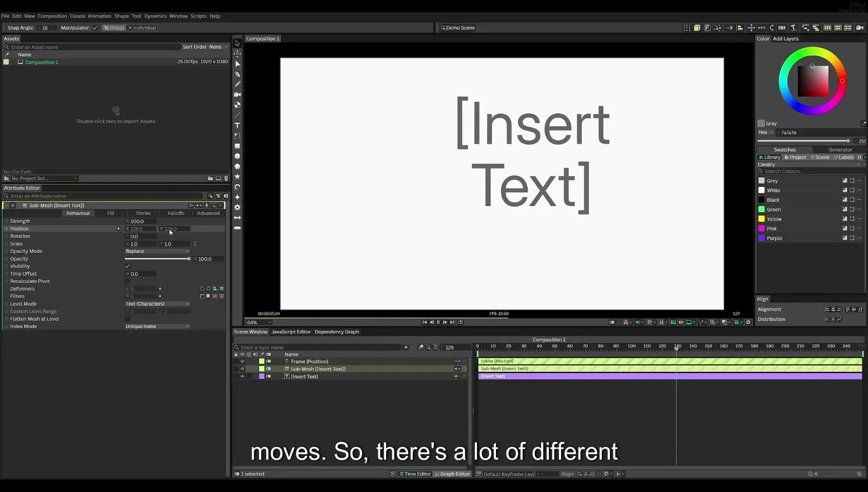Pause playback in the viewport
Screen dimensions: 868x492
(x=438, y=322)
